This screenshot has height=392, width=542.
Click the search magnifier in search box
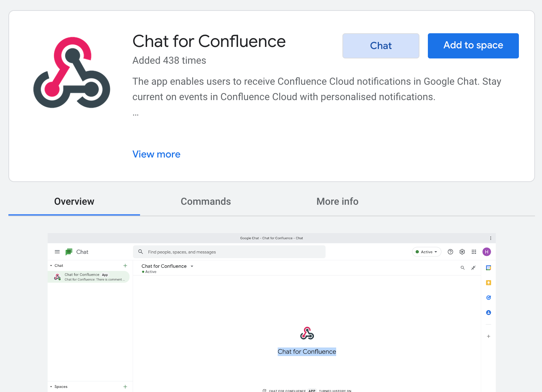coord(141,252)
